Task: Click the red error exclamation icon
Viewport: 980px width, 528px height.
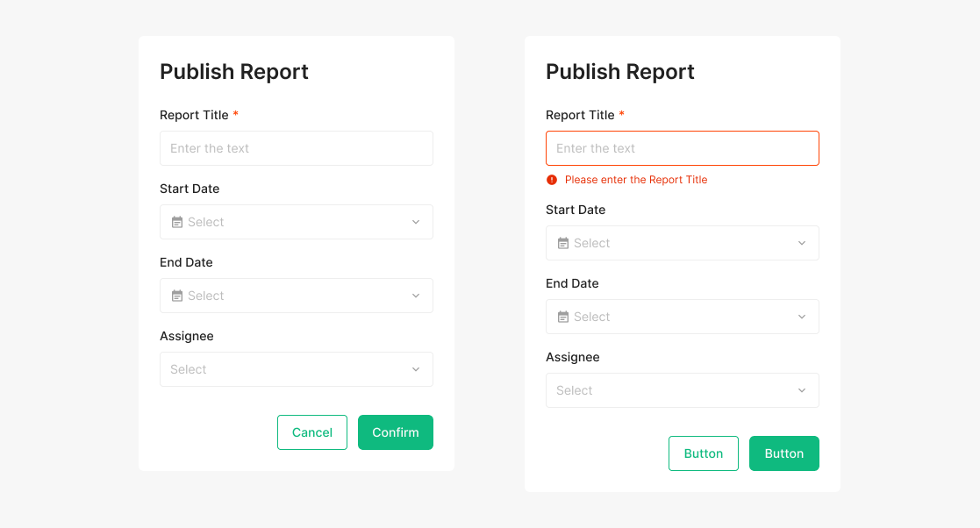Action: (x=552, y=180)
